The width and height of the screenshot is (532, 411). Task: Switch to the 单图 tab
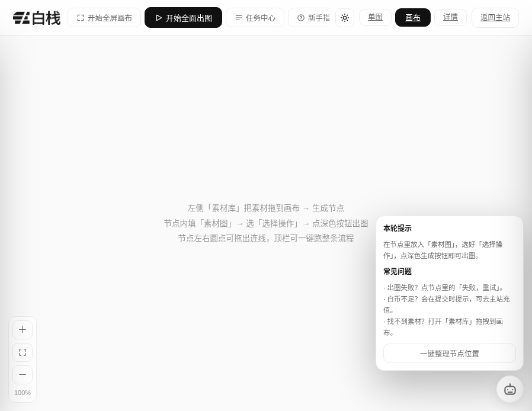pos(375,17)
